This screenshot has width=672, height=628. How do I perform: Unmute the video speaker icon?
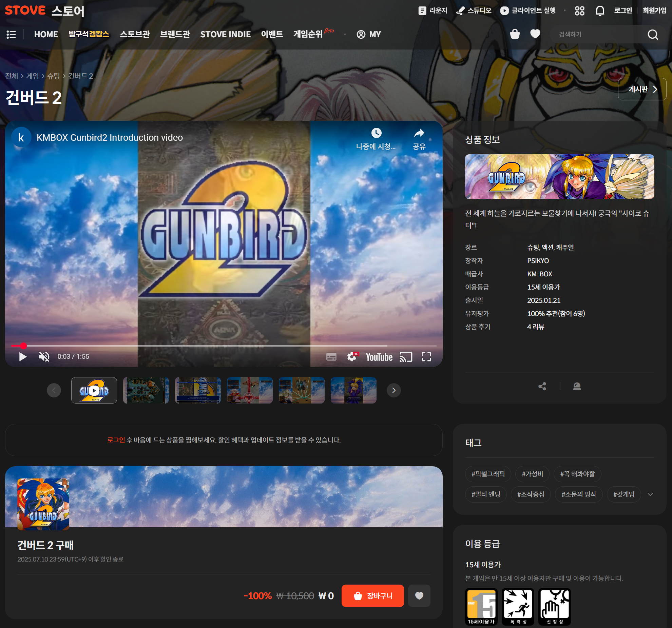44,357
